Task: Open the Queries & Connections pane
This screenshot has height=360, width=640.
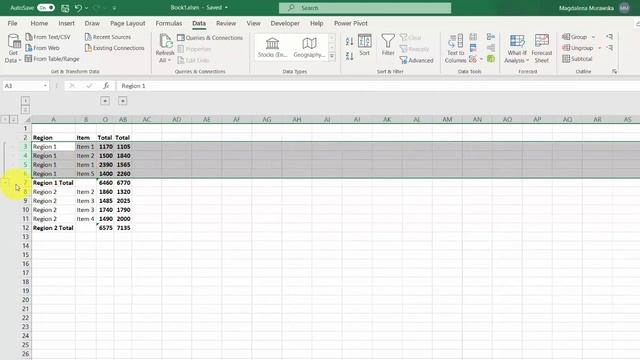Action: (x=210, y=38)
